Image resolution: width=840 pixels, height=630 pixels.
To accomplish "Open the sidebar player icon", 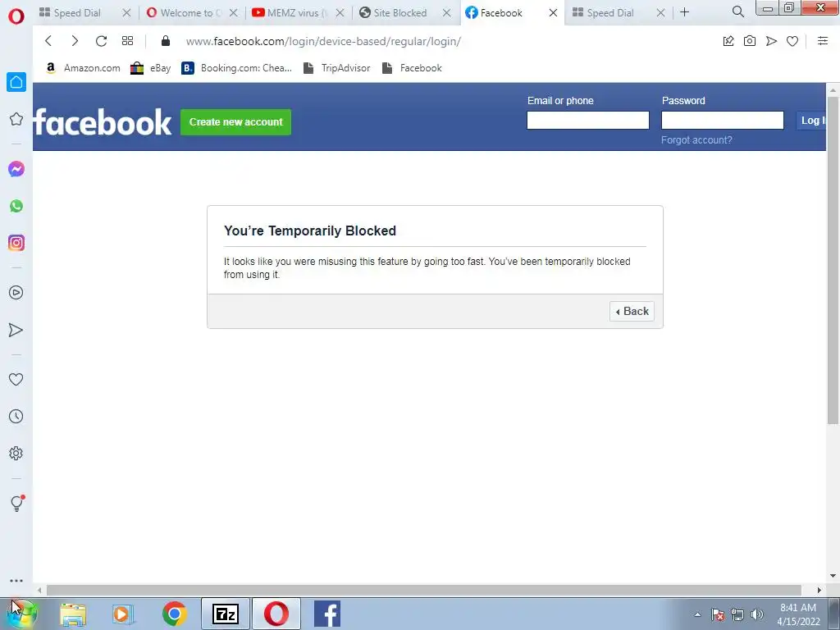I will tap(16, 293).
